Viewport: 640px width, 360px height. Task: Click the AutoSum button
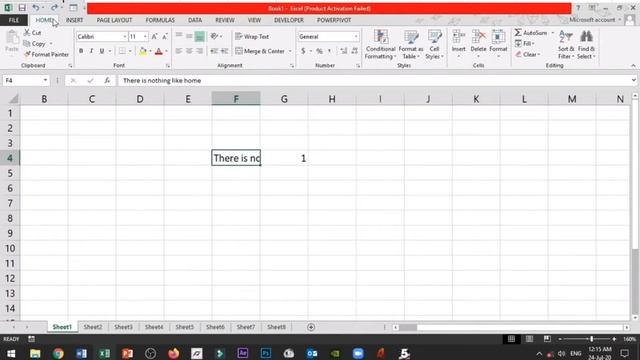(x=531, y=33)
